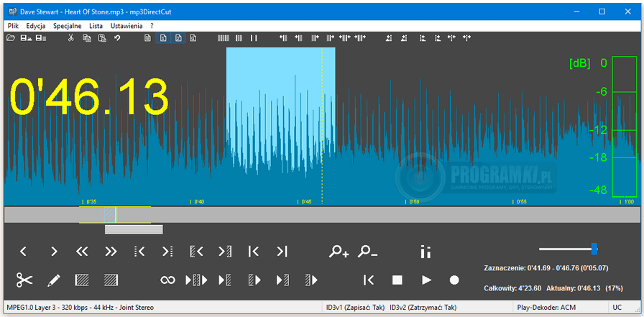This screenshot has width=644, height=317.
Task: Step forward with the single right chevron
Action: pos(54,252)
